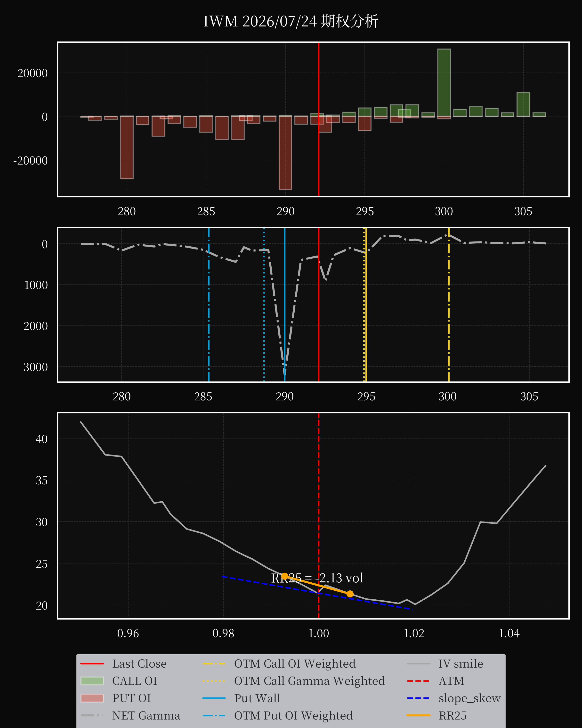Image resolution: width=582 pixels, height=728 pixels.
Task: Click the 'NET Gamma' legend label
Action: (x=146, y=716)
